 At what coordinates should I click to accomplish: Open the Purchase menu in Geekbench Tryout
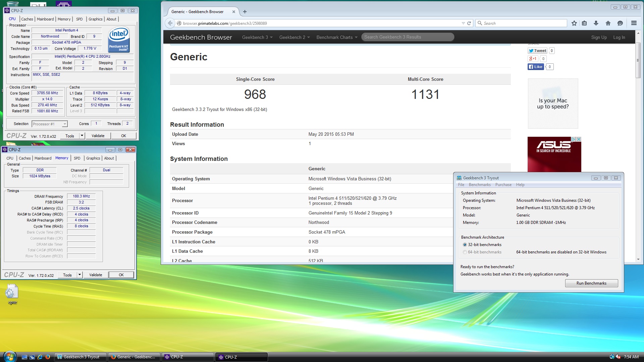point(503,185)
